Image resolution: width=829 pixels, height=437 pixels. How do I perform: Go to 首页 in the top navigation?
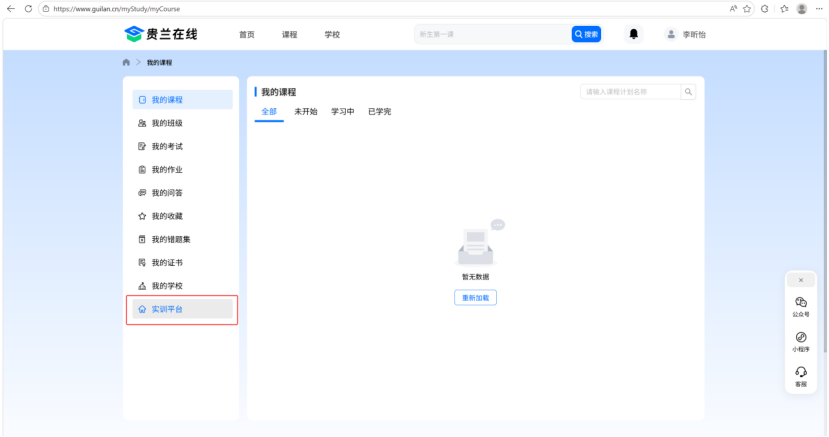coord(247,34)
